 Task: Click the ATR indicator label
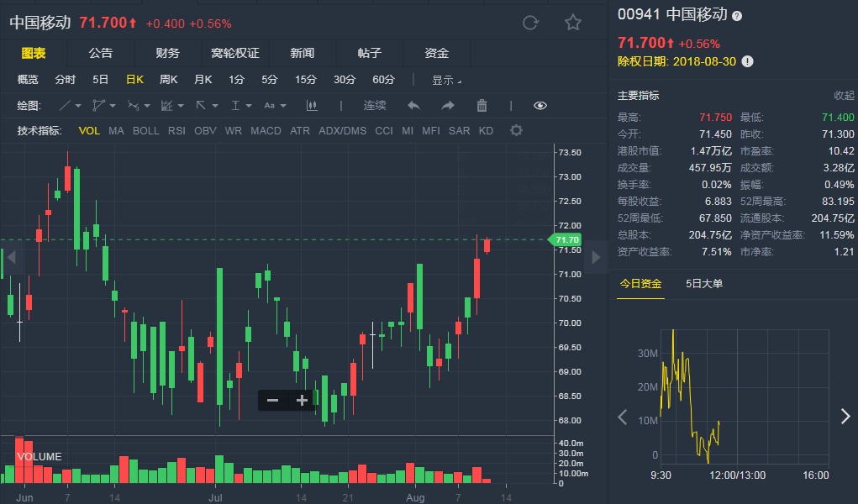pos(300,131)
